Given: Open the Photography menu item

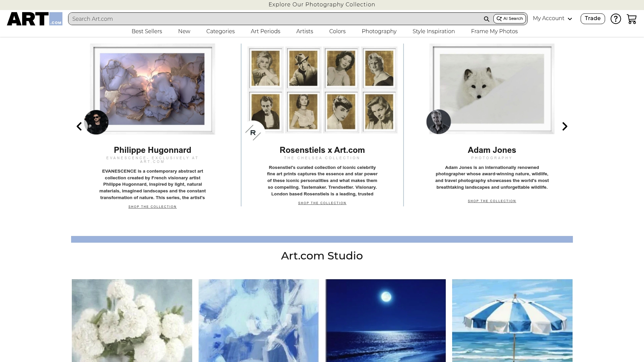Looking at the screenshot, I should [379, 31].
